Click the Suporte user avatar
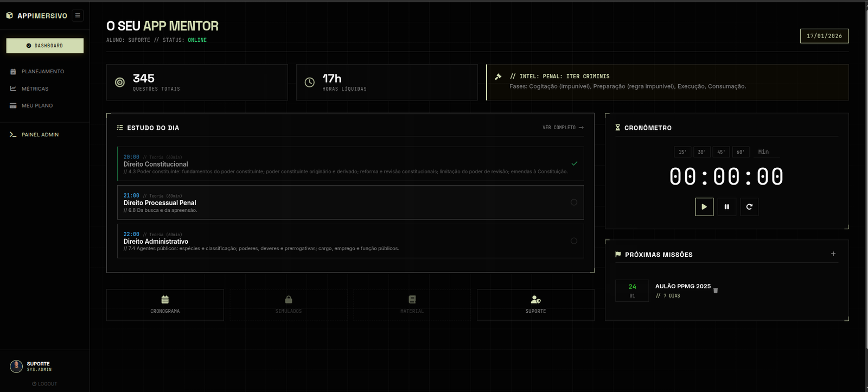868x392 pixels. coord(16,366)
